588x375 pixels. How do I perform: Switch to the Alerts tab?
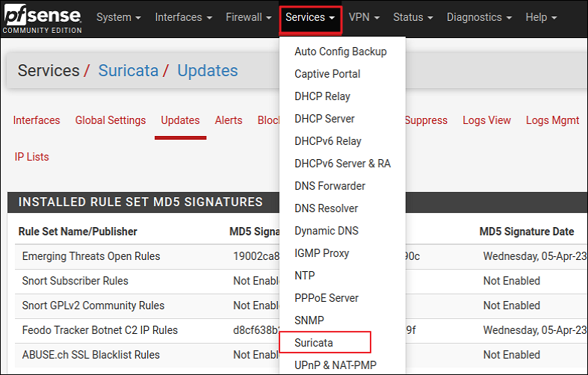229,120
